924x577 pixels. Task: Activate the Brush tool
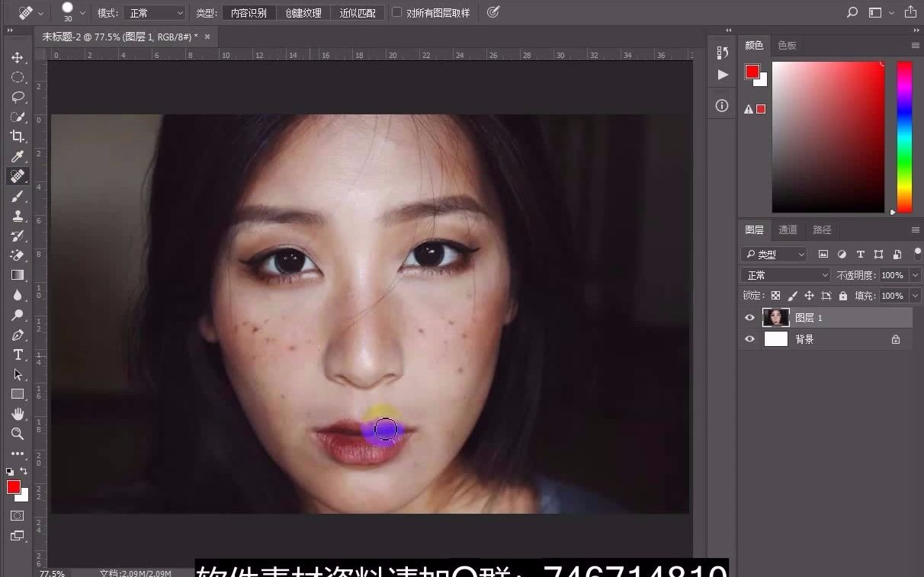pyautogui.click(x=18, y=196)
